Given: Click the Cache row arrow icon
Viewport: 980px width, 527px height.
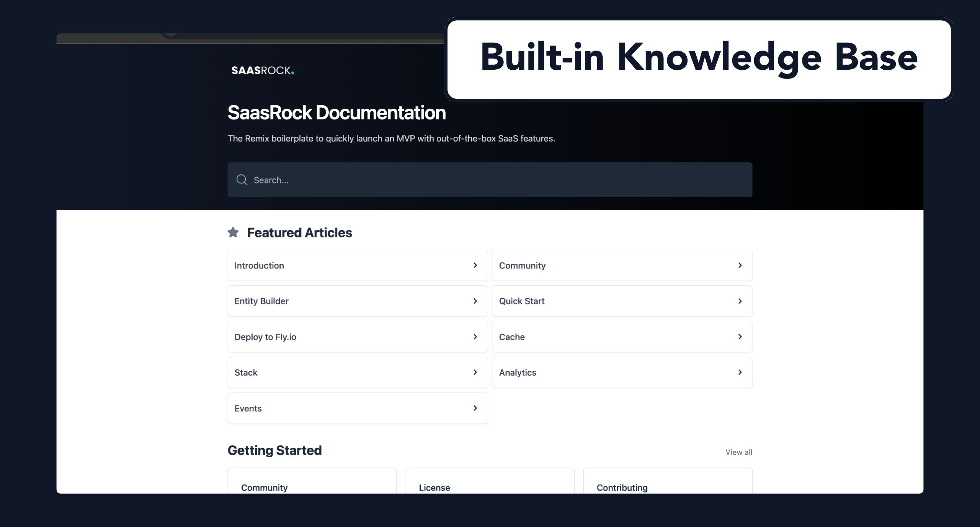Looking at the screenshot, I should click(740, 337).
